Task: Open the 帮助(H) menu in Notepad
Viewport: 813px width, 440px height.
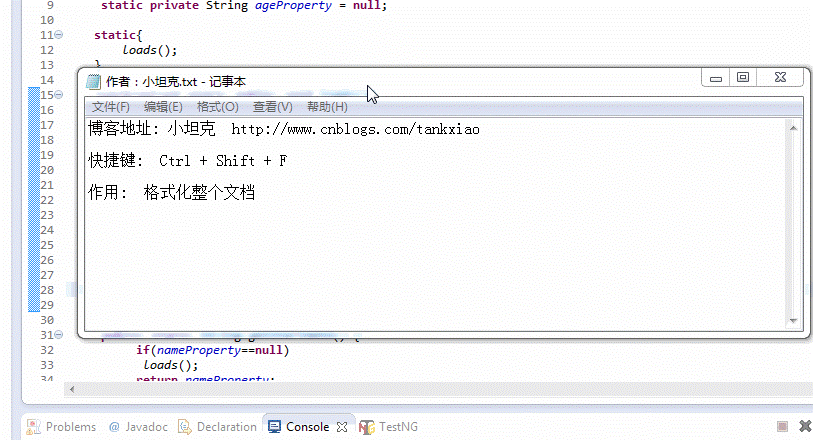Action: 327,107
